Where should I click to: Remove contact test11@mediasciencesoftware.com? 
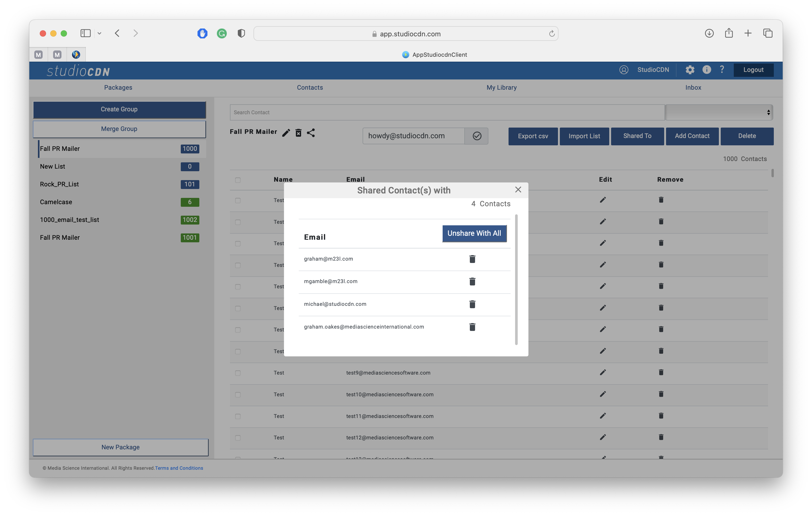(661, 416)
